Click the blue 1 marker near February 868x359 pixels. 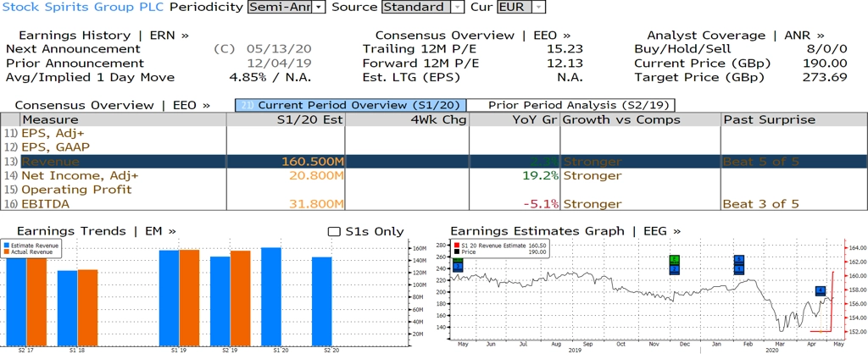[x=739, y=269]
